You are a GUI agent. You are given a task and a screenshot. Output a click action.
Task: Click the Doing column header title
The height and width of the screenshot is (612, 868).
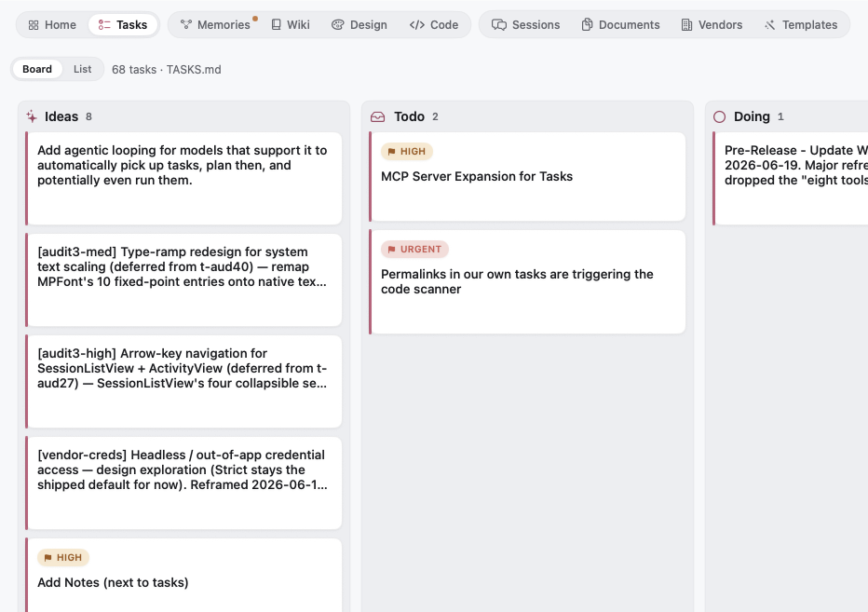pos(752,116)
